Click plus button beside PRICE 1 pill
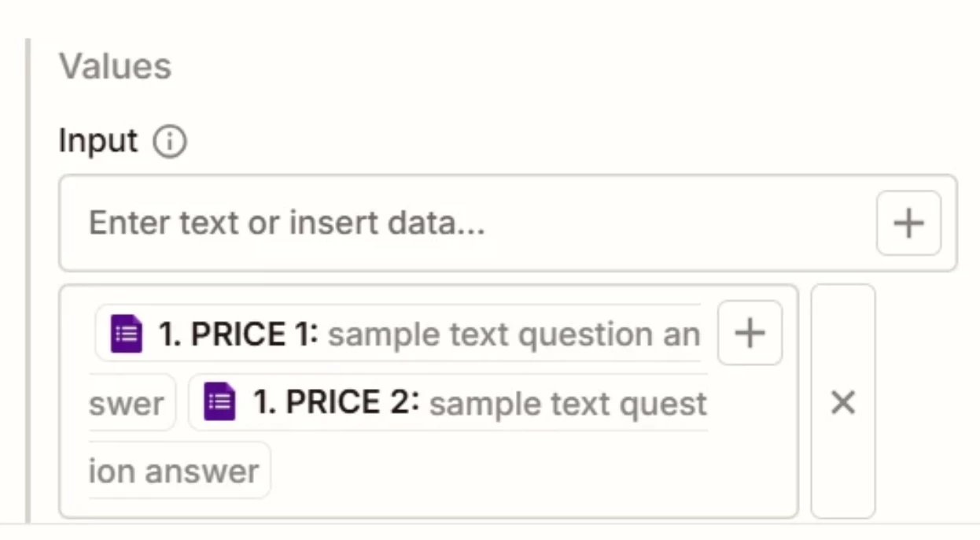 (750, 333)
